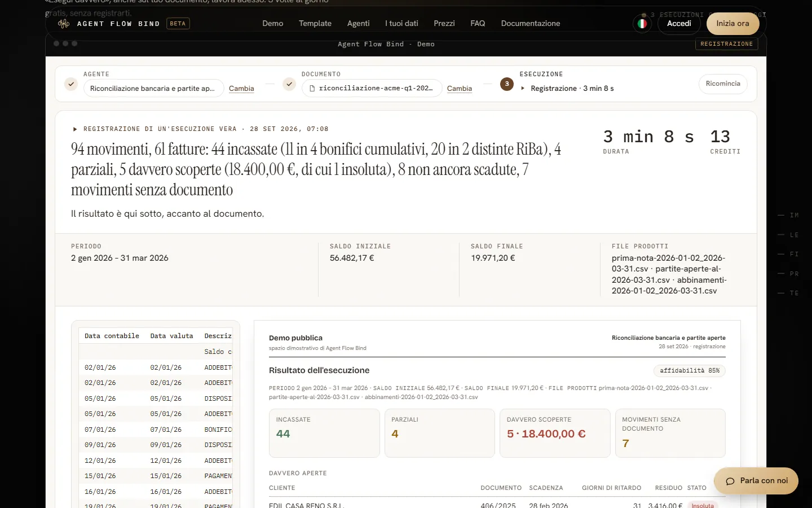This screenshot has height=508, width=812.
Task: Open the Documentazione nav link
Action: 531,24
